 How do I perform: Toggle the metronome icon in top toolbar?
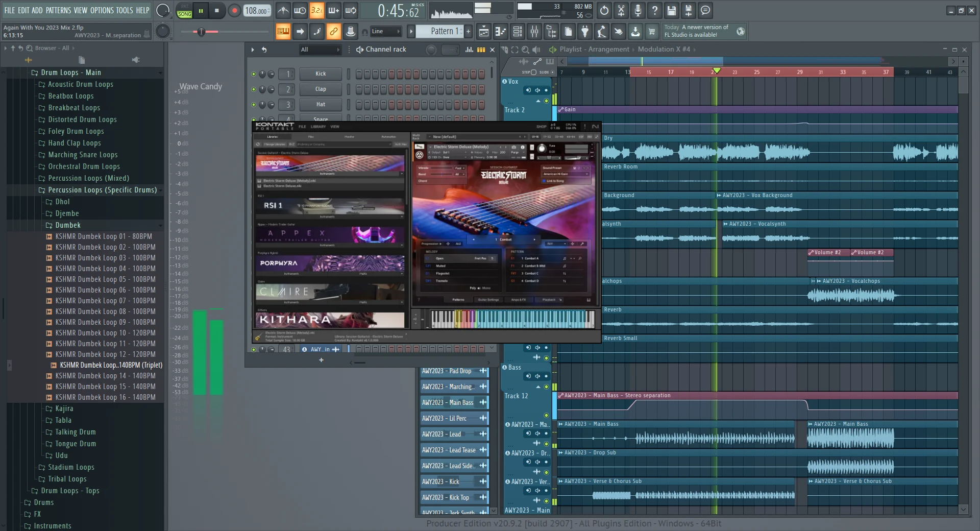click(x=283, y=10)
